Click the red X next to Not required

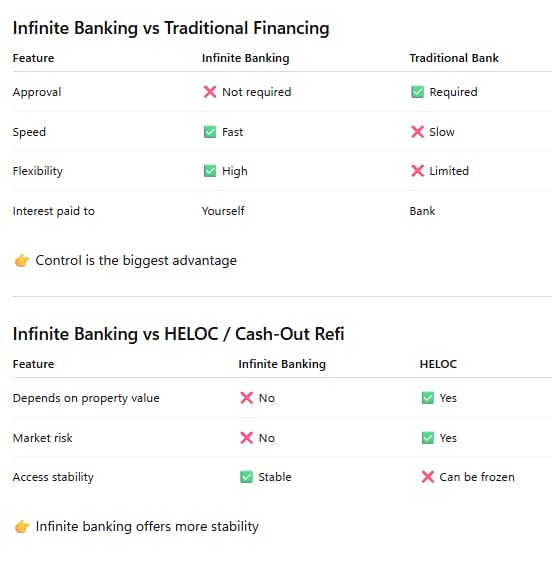tap(210, 92)
